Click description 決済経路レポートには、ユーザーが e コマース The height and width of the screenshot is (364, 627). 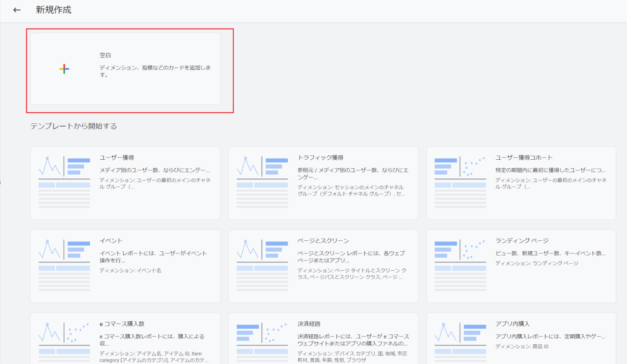(x=353, y=340)
